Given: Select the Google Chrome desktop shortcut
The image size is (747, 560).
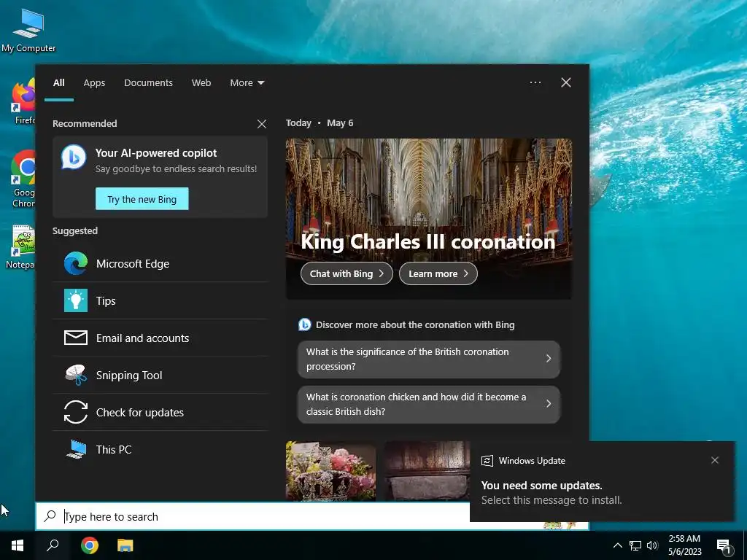Looking at the screenshot, I should 24,179.
